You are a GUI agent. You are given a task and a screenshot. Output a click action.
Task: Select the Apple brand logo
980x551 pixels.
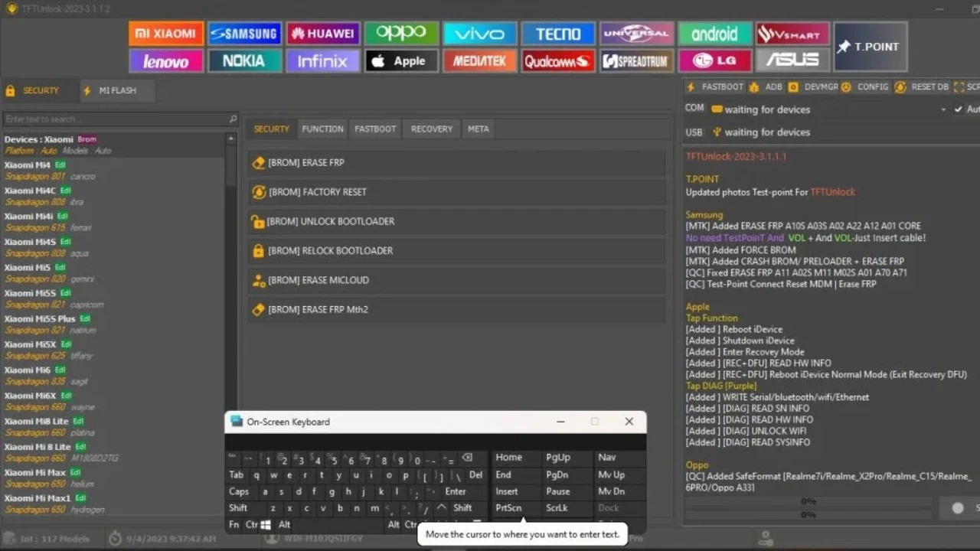pyautogui.click(x=401, y=60)
